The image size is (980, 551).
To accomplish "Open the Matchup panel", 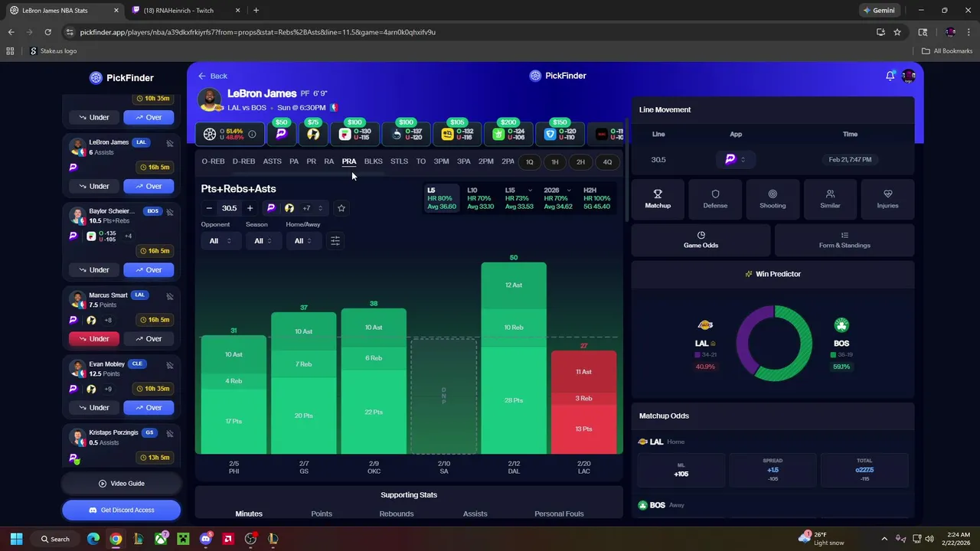I will point(658,199).
